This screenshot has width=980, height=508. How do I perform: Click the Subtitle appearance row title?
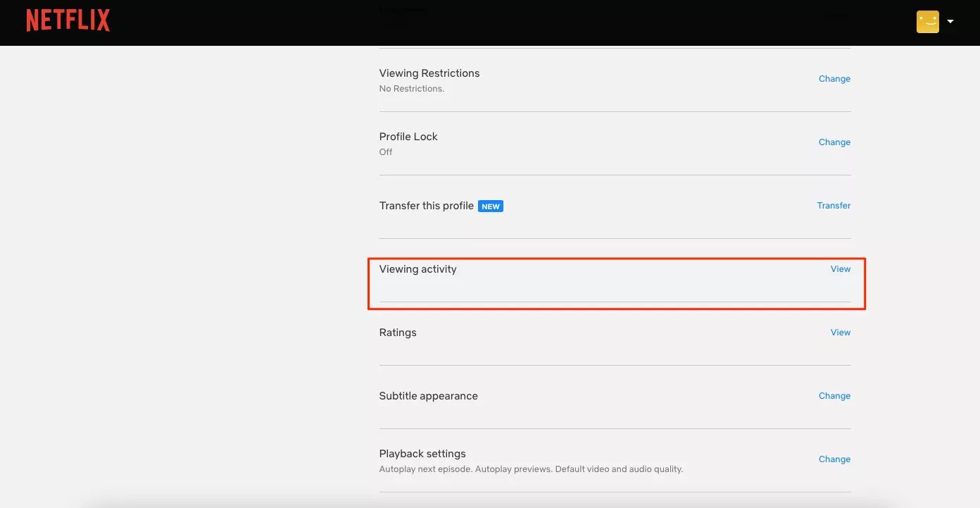click(428, 396)
